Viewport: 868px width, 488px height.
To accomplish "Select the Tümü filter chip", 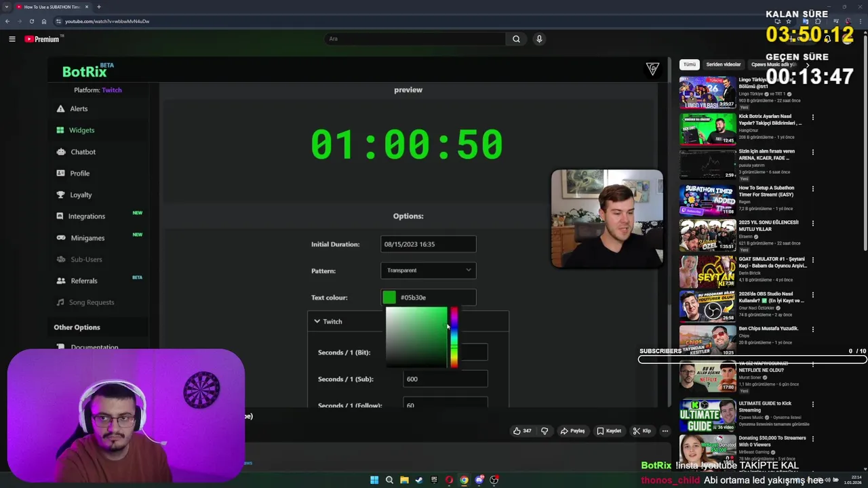I will click(x=690, y=64).
